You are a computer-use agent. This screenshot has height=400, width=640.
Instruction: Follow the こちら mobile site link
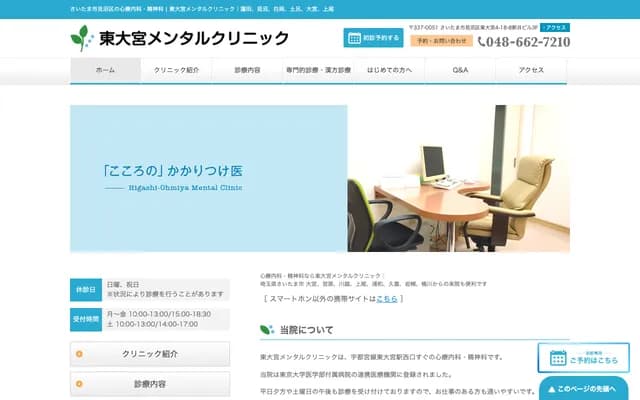click(387, 299)
